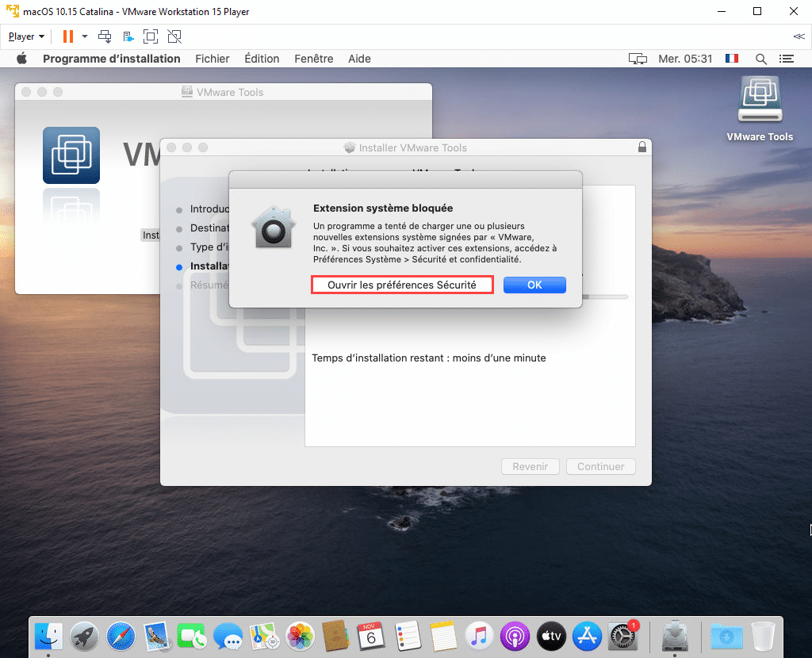Open the removable devices icon in VMware toolbar
The image size is (812, 658).
[x=128, y=36]
